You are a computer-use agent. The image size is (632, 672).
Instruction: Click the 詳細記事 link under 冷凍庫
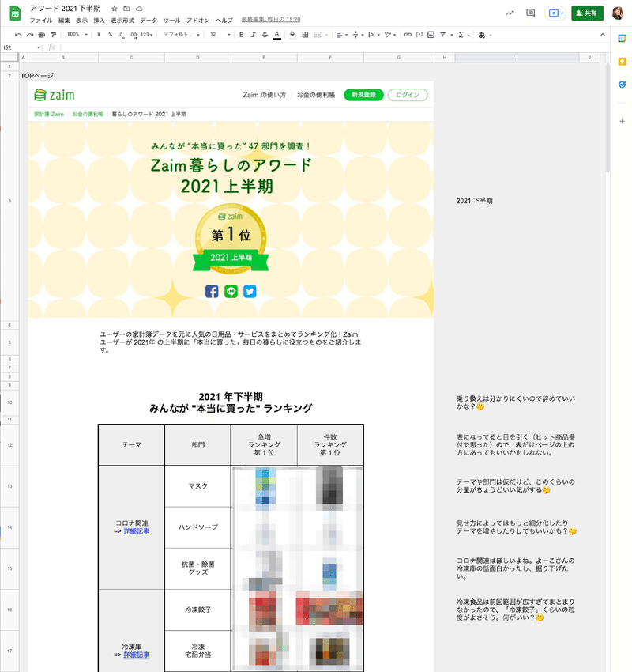pyautogui.click(x=137, y=655)
